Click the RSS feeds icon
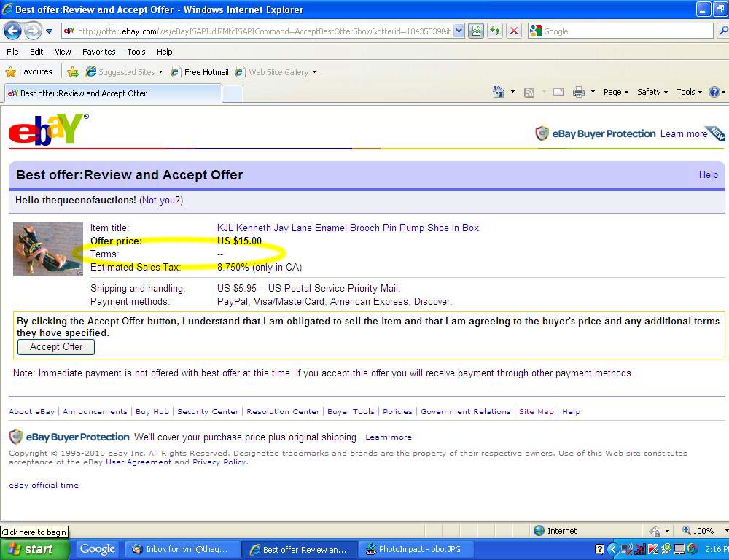Screen dimensions: 729x560 pyautogui.click(x=529, y=92)
